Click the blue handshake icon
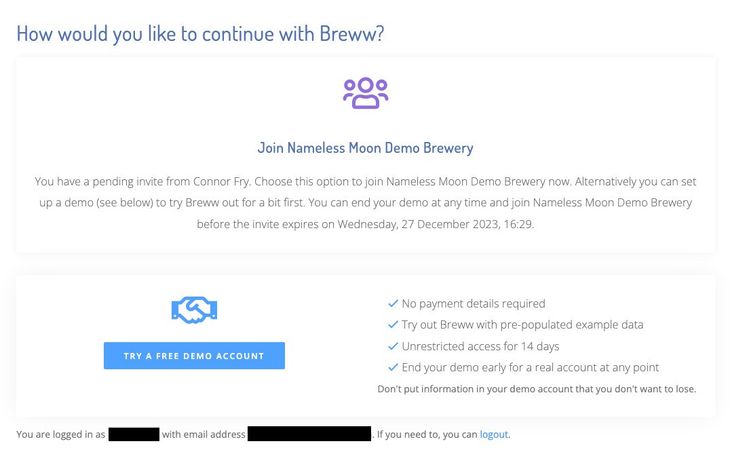This screenshot has height=459, width=730. click(194, 310)
